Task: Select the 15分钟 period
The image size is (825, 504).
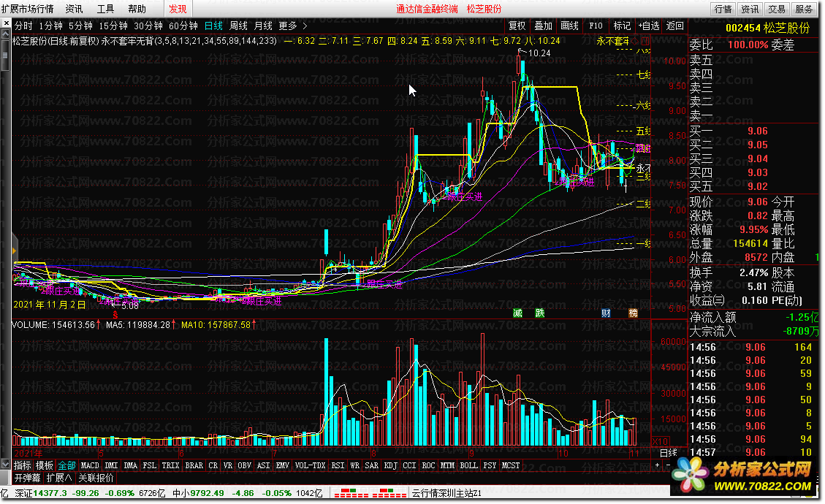Action: pyautogui.click(x=113, y=26)
